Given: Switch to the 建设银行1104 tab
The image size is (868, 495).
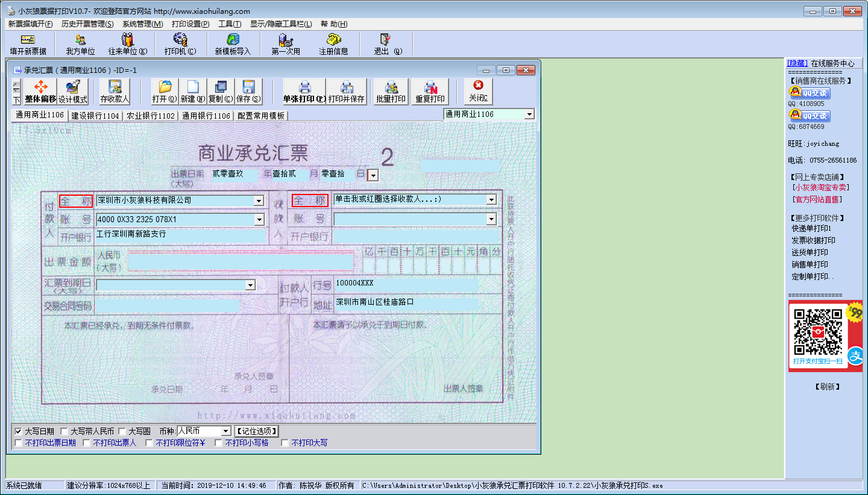Looking at the screenshot, I should coord(95,116).
